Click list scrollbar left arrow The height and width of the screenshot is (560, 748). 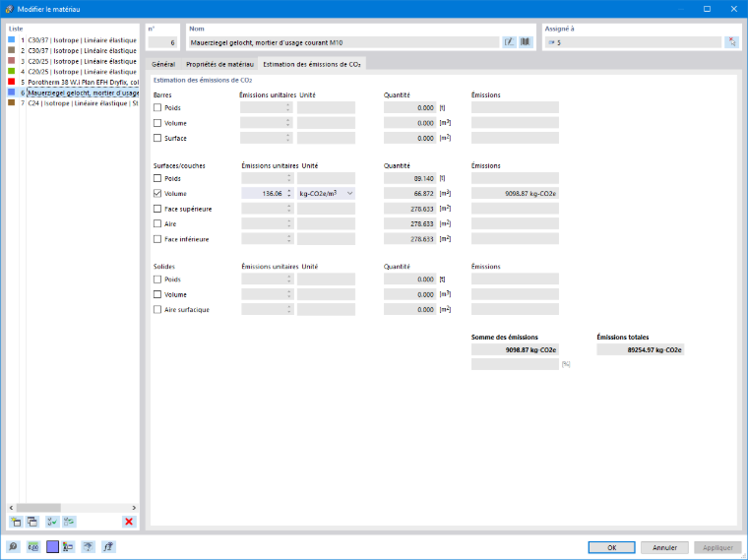point(12,508)
